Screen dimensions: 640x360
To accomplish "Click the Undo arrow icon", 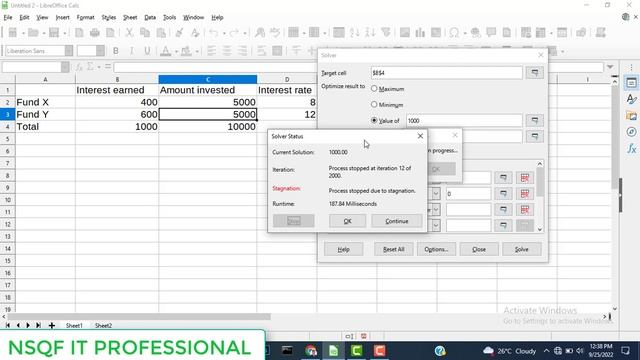I will pyautogui.click(x=213, y=33).
